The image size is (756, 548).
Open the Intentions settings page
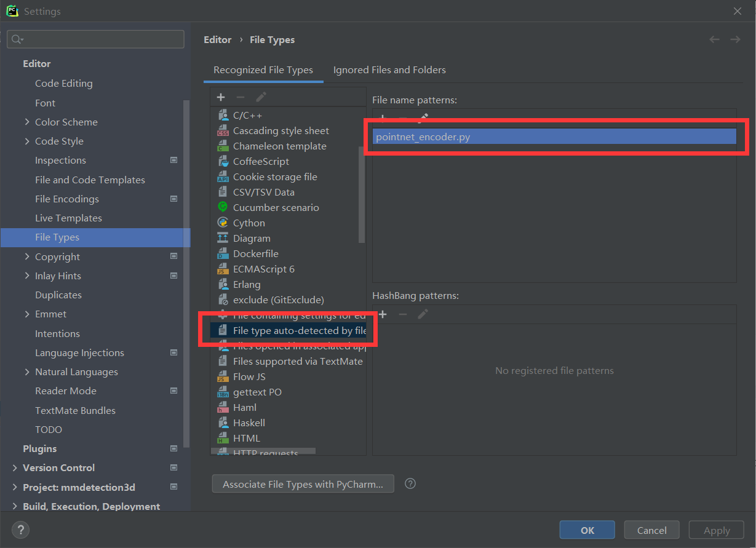point(57,333)
